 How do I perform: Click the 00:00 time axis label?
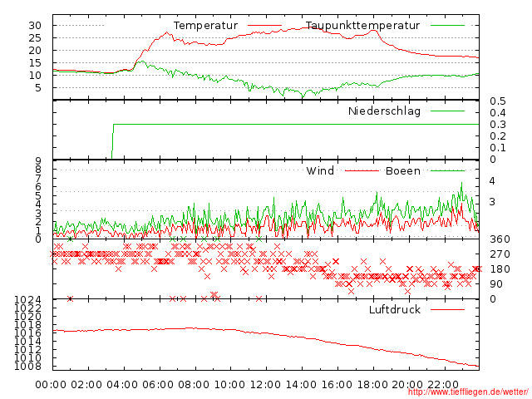pos(51,385)
